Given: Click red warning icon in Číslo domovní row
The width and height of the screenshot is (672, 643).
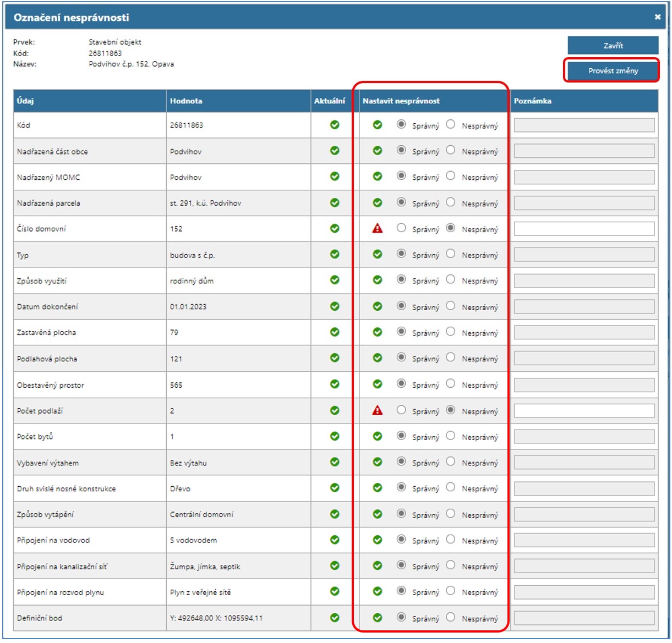Looking at the screenshot, I should pyautogui.click(x=377, y=228).
